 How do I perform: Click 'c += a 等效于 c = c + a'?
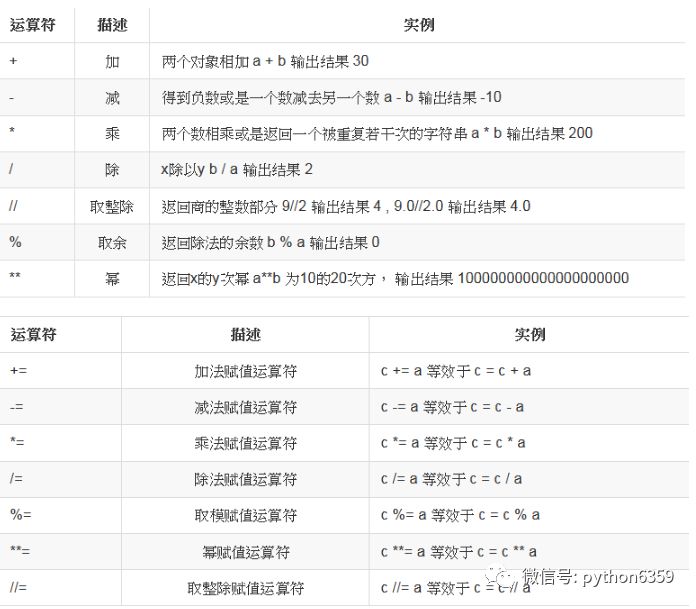[x=456, y=371]
